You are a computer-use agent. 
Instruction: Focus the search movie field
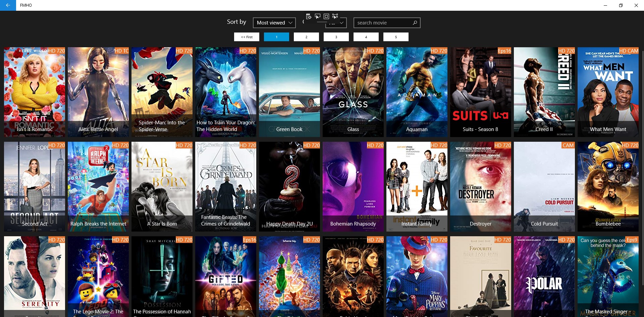tap(387, 23)
